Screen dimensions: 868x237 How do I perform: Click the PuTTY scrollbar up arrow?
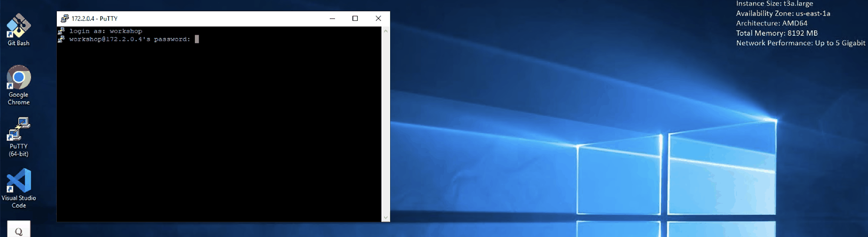385,31
